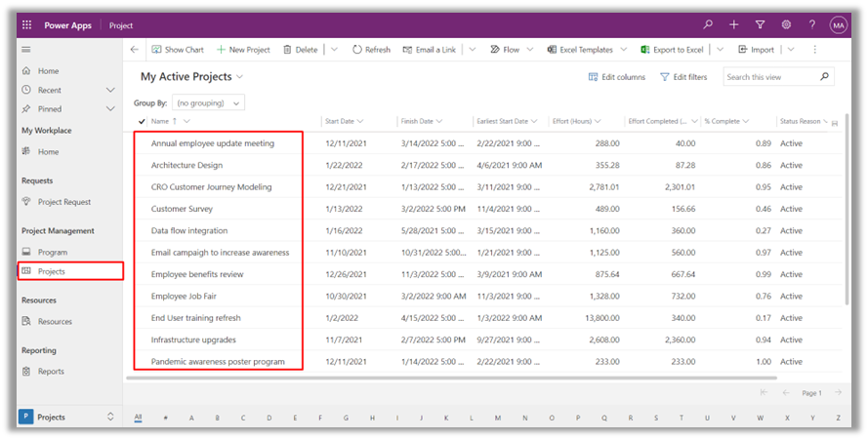Image resolution: width=868 pixels, height=440 pixels.
Task: Expand the Recent section chevron
Action: pos(110,90)
